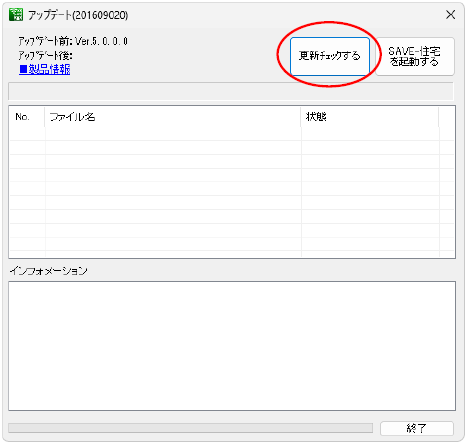Viewport: 466px width, 443px height.
Task: Click the アップデート前 Ver.5.0.0.0 label
Action: click(x=73, y=41)
